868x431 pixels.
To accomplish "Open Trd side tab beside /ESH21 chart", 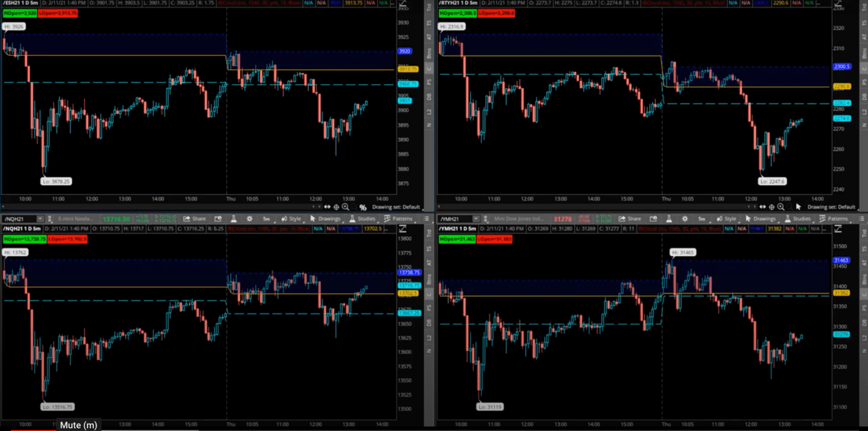I will point(429,8).
